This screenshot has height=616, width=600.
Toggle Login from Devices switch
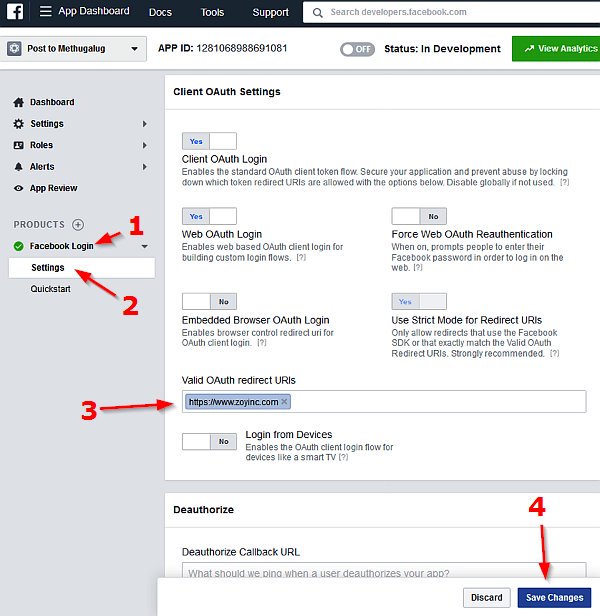(209, 441)
